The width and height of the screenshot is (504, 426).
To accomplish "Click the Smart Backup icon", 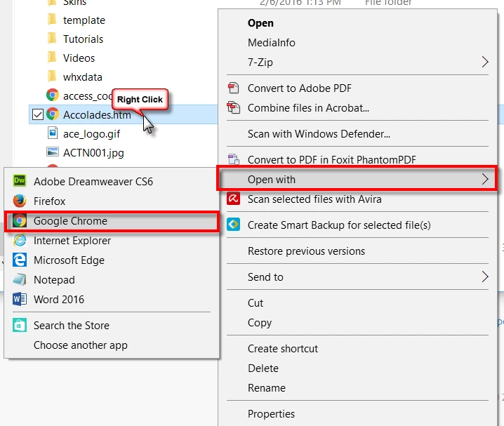I will [233, 225].
